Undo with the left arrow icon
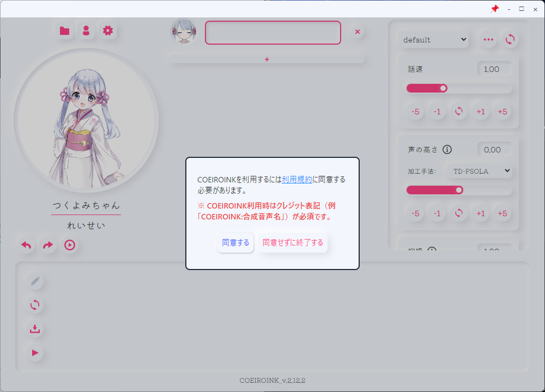Image resolution: width=545 pixels, height=392 pixels. tap(26, 245)
